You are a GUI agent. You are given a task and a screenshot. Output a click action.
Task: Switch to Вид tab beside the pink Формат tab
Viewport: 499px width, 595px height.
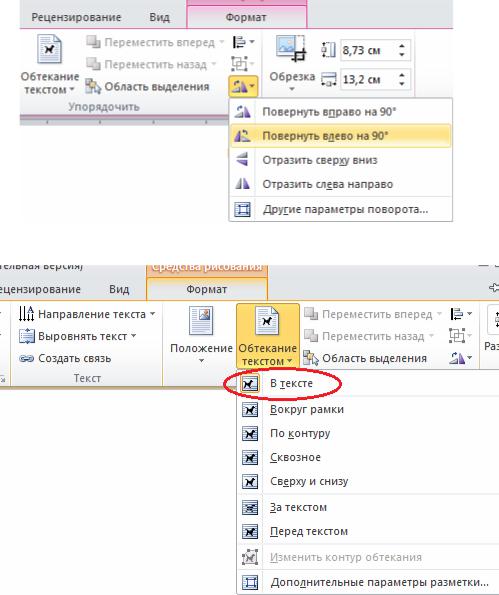[159, 17]
